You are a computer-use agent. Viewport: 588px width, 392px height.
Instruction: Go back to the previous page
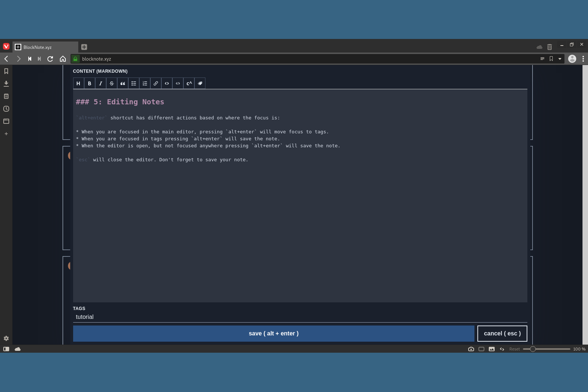(x=6, y=59)
